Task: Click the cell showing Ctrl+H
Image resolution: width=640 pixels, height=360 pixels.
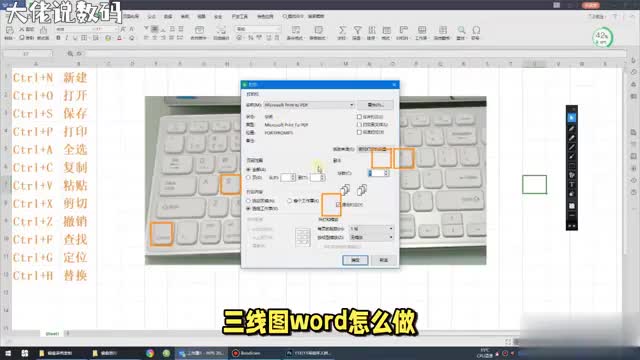Action: (33, 276)
